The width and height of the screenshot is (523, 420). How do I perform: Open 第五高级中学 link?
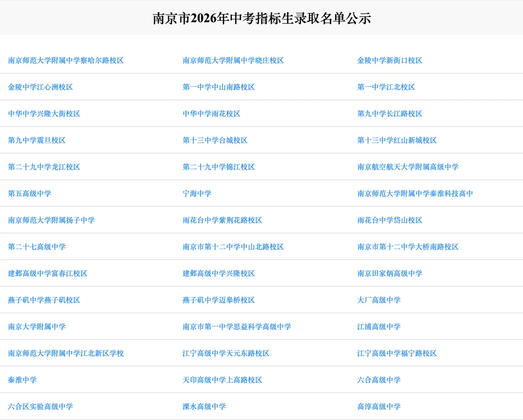(x=30, y=193)
